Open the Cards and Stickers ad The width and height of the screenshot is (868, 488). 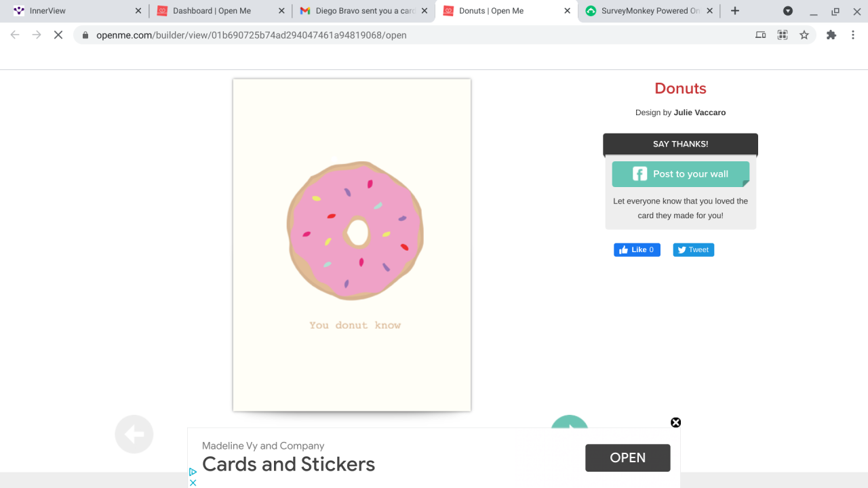coord(627,457)
